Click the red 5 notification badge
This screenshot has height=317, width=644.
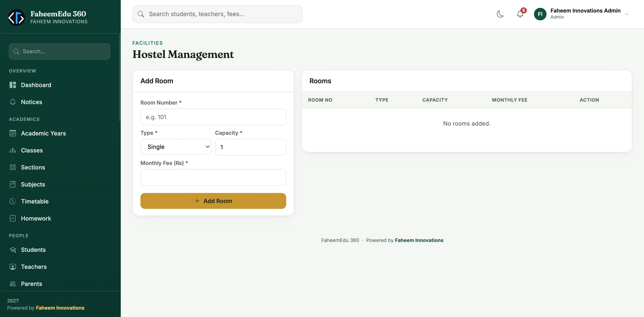[x=523, y=11]
